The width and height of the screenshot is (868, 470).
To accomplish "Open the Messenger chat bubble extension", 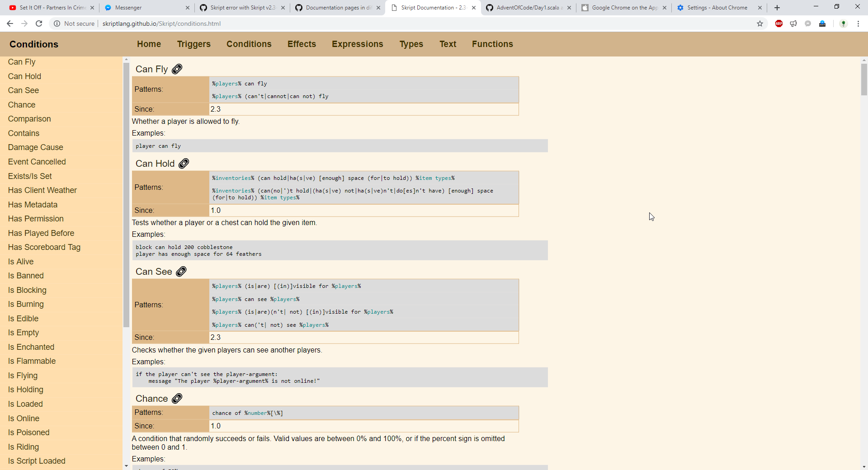I will click(808, 23).
